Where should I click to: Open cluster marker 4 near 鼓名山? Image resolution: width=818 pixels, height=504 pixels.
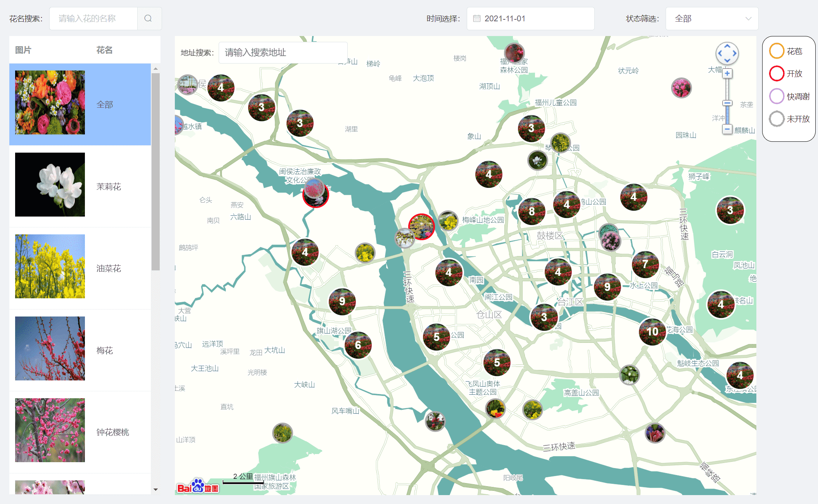pyautogui.click(x=721, y=304)
